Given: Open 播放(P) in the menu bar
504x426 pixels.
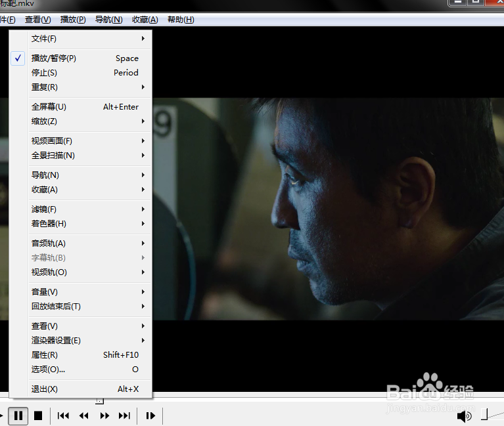Looking at the screenshot, I should tap(73, 20).
